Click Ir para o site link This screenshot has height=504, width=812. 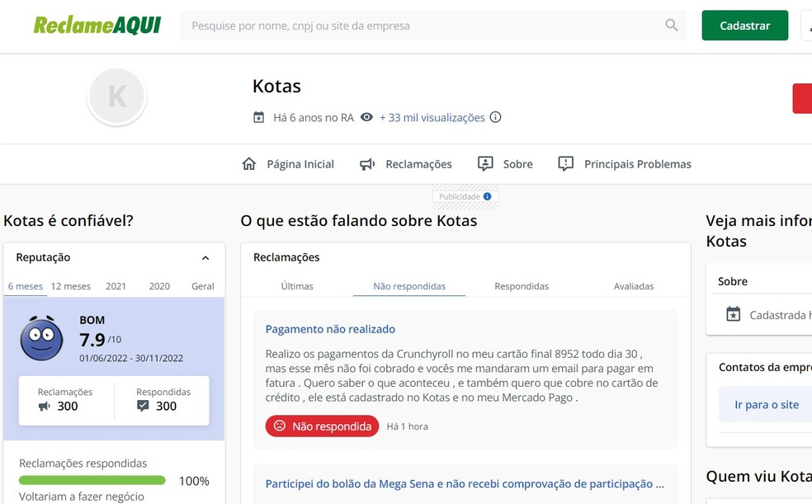767,405
